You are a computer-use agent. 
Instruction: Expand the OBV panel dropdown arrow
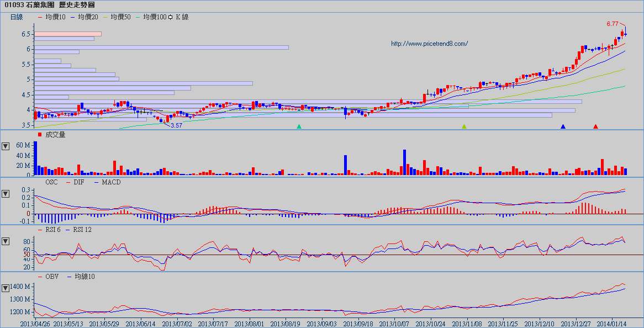pos(6,288)
